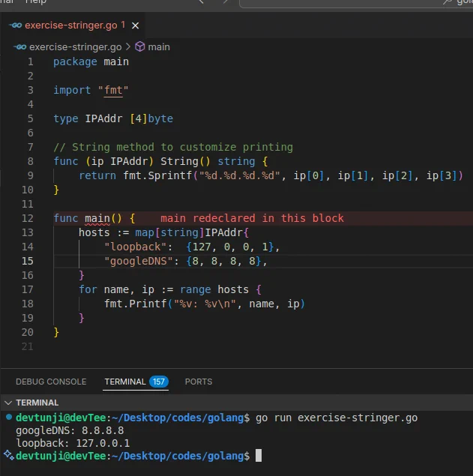Click the go back navigation arrow

coord(202,2)
